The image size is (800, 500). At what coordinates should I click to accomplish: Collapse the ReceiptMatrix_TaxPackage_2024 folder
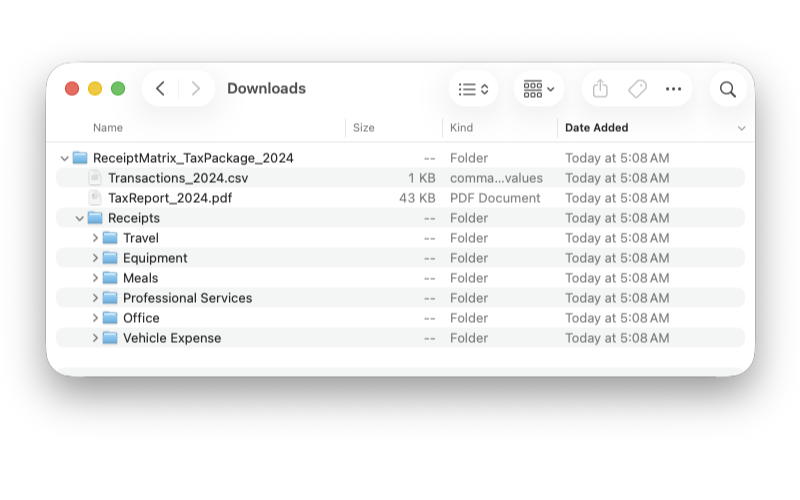pos(65,158)
